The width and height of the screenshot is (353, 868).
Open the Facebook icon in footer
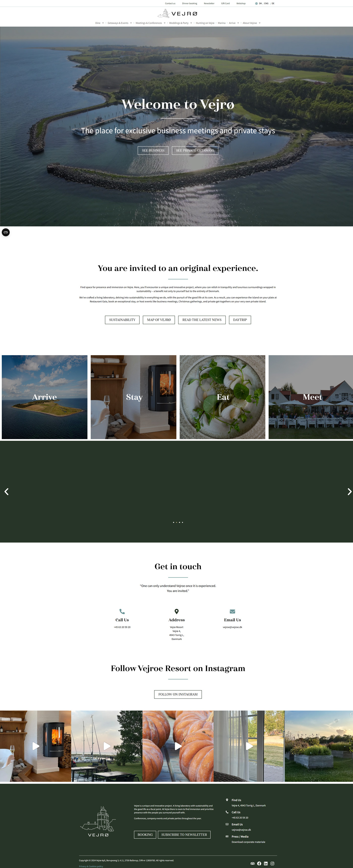pos(259,863)
